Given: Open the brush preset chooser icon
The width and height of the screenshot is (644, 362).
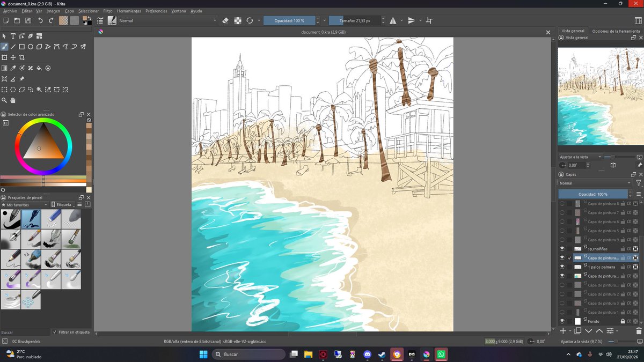Looking at the screenshot, I should pos(112,20).
